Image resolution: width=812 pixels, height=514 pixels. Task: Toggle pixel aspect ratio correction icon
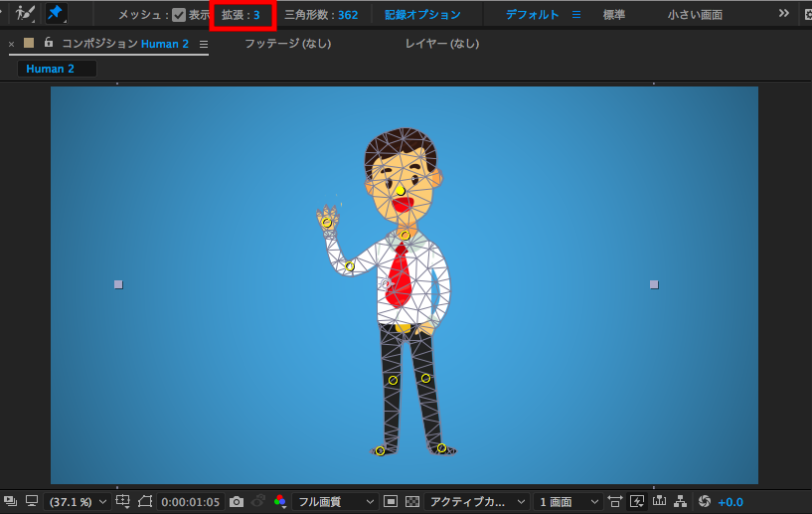614,501
